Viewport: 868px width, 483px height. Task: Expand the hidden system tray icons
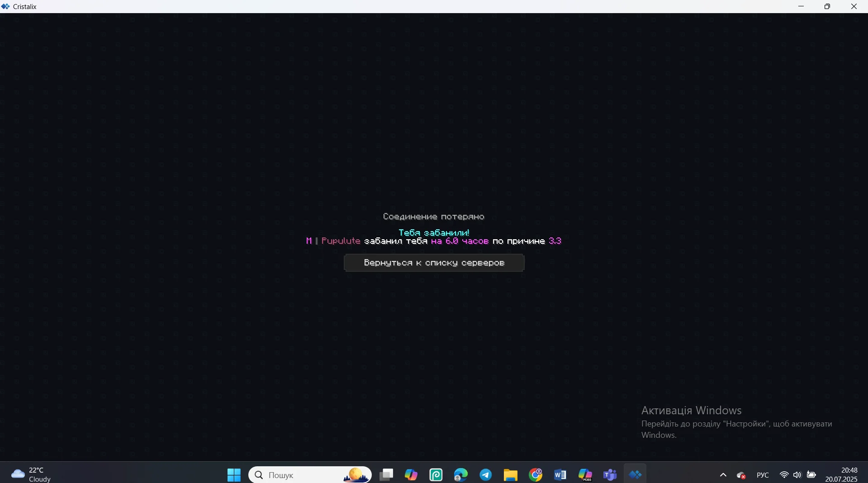[723, 475]
